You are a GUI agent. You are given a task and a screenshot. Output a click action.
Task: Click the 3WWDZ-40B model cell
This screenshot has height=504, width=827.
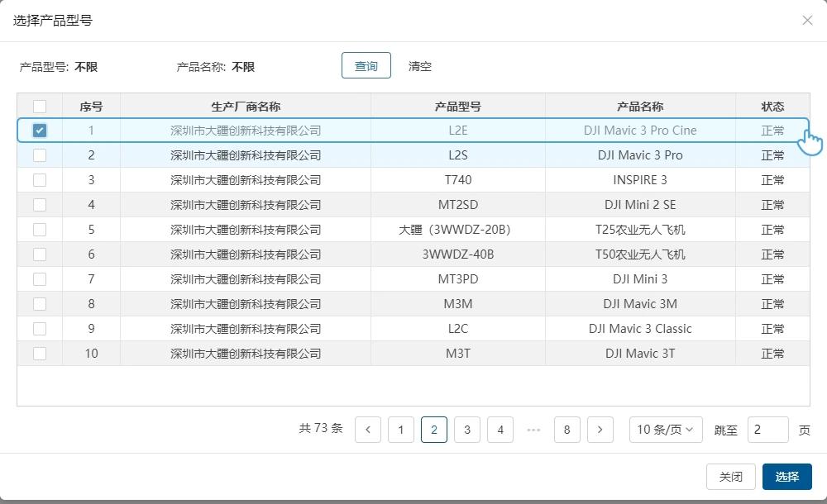458,254
